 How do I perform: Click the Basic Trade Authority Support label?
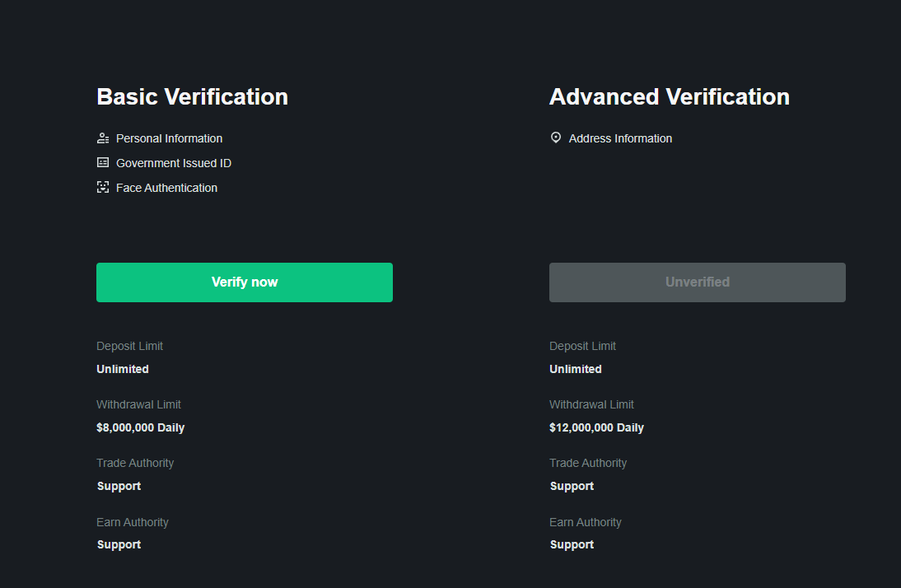coord(119,486)
